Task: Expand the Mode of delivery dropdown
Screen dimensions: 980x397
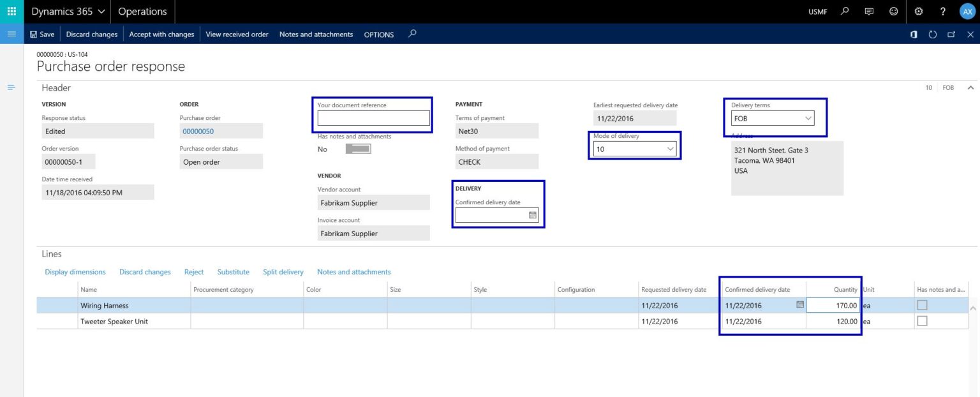Action: point(635,149)
